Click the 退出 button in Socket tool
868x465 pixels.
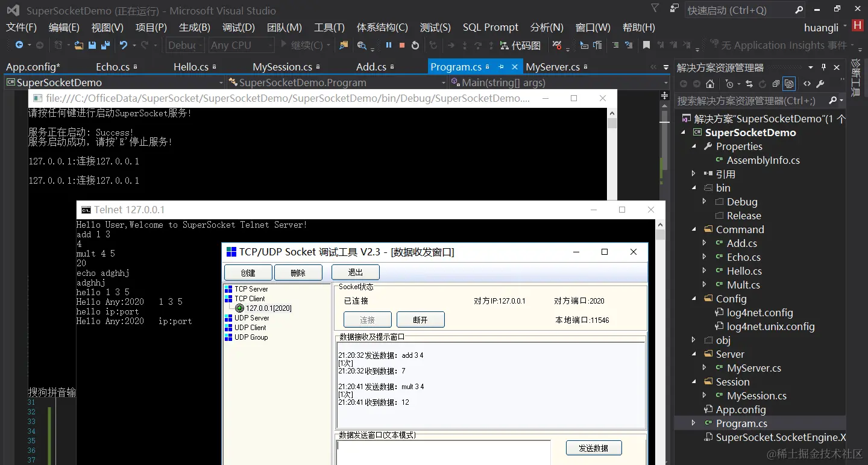coord(356,272)
